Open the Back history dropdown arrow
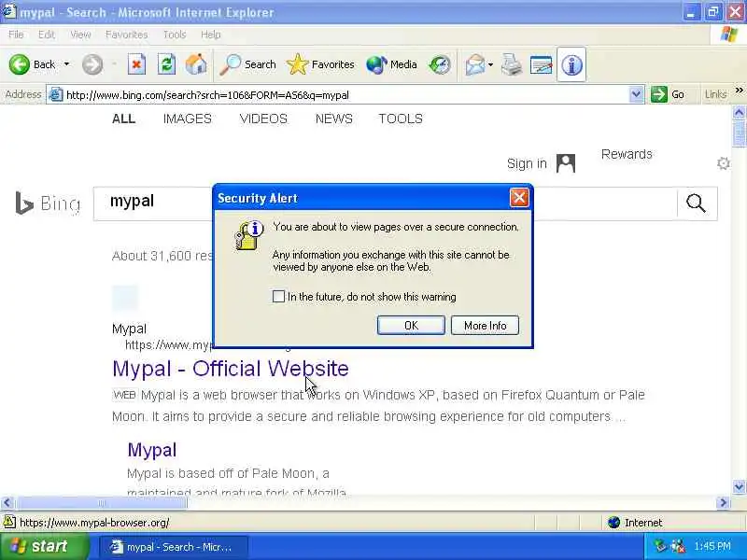Image resolution: width=747 pixels, height=560 pixels. tap(66, 64)
